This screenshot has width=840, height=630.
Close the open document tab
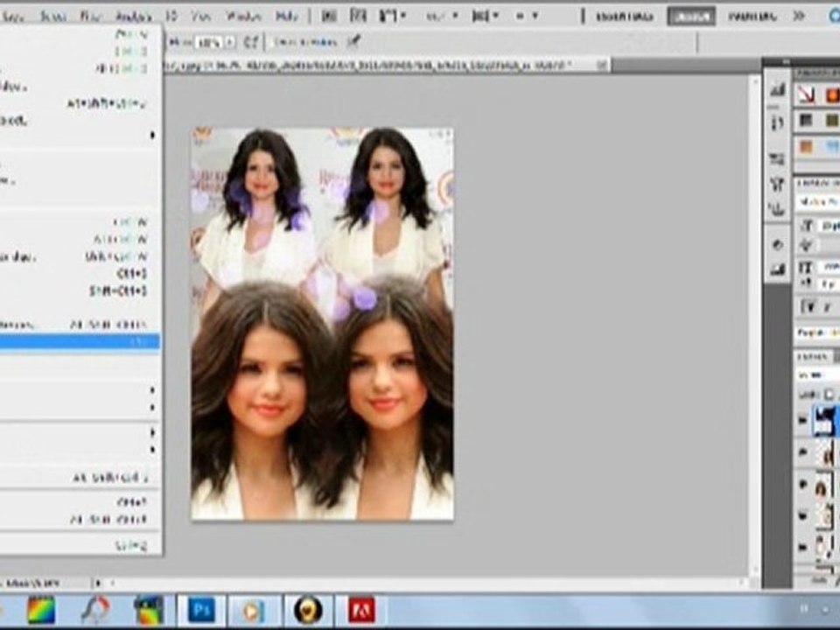[x=602, y=66]
